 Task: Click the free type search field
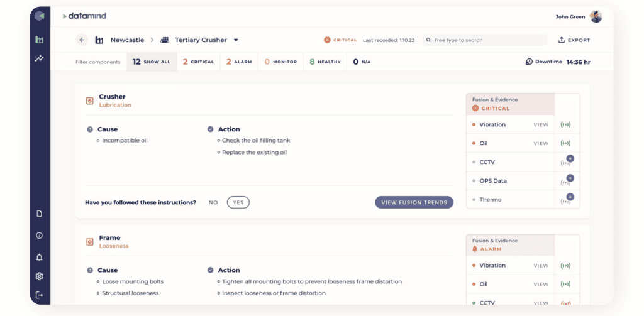pos(484,40)
